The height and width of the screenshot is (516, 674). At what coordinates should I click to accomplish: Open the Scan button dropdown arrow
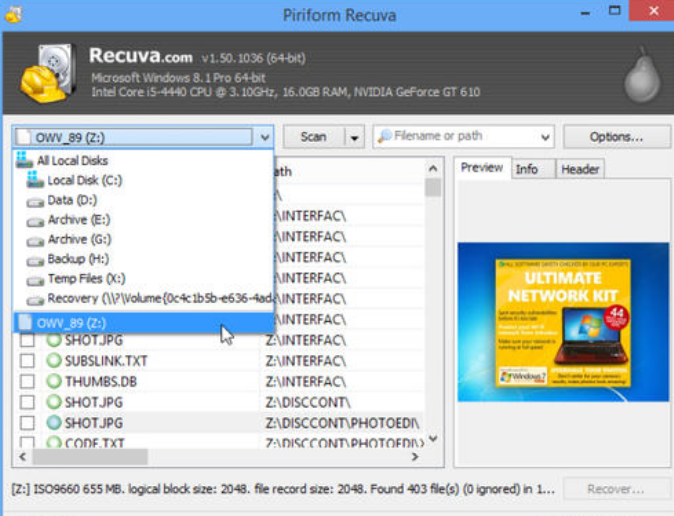(x=355, y=137)
